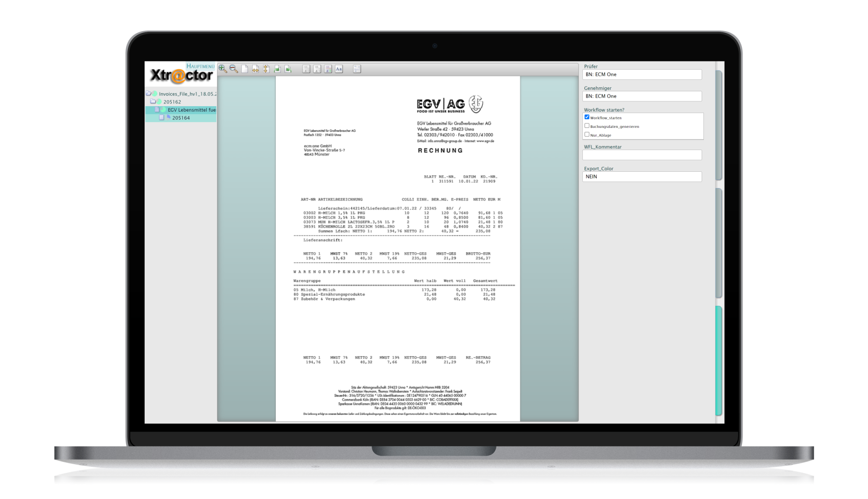Select the zoom out tool
Viewport: 868px width, 499px height.
(233, 69)
